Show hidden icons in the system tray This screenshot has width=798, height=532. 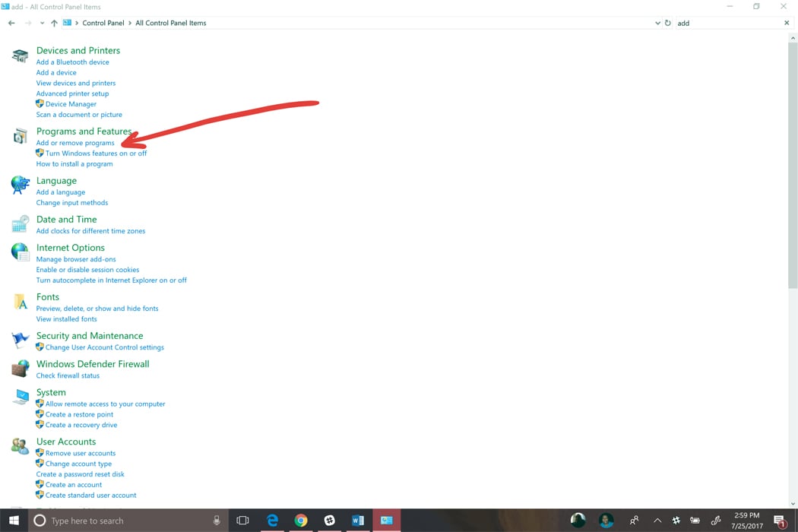coord(657,520)
